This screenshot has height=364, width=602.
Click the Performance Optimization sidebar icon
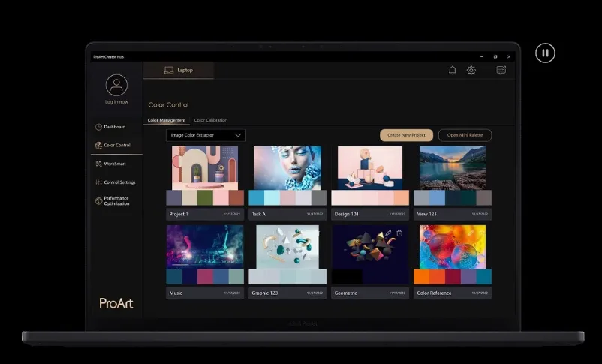98,201
